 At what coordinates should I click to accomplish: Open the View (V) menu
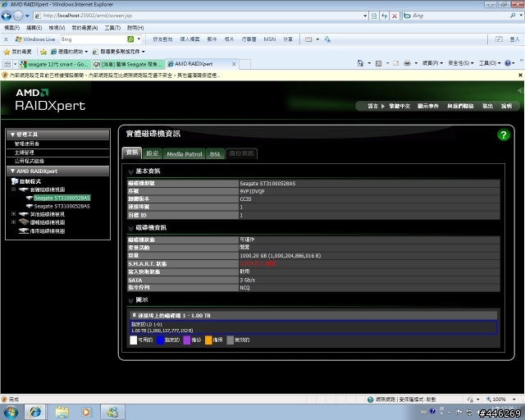pyautogui.click(x=57, y=28)
